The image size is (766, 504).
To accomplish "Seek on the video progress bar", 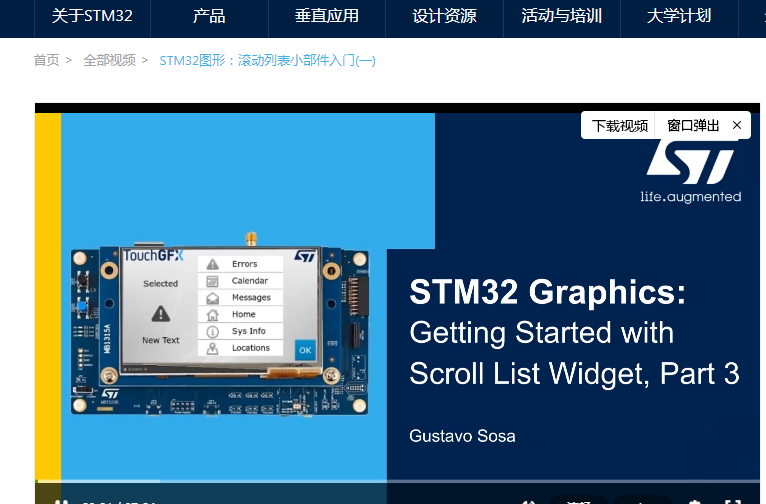I will 397,482.
